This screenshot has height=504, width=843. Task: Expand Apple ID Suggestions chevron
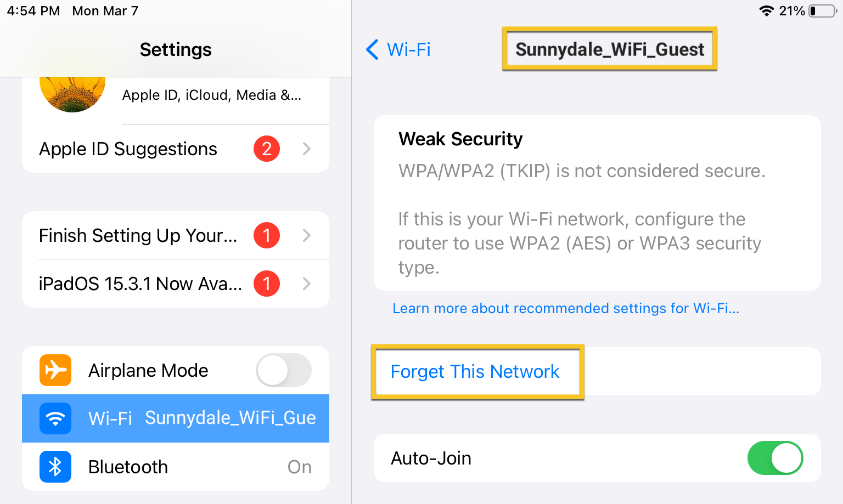(x=307, y=149)
